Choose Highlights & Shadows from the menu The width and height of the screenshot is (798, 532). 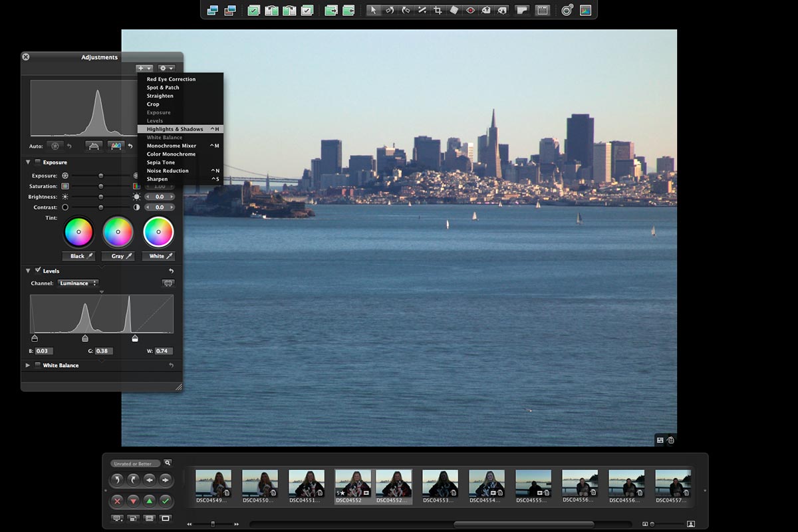(x=175, y=129)
